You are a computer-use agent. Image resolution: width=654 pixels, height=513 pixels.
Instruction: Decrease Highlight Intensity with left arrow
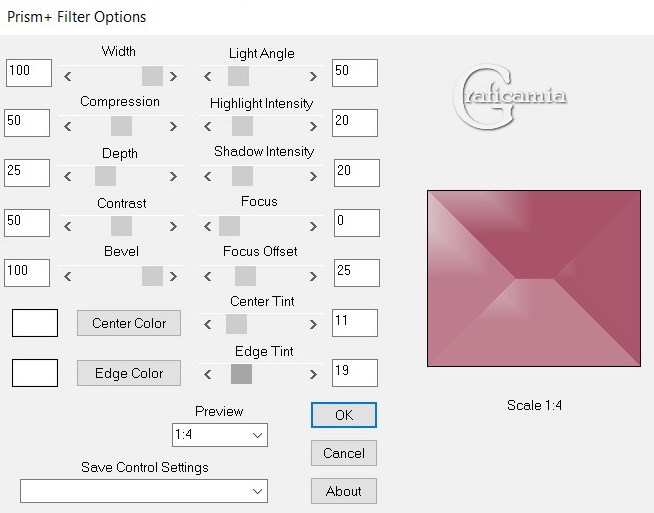coord(207,126)
